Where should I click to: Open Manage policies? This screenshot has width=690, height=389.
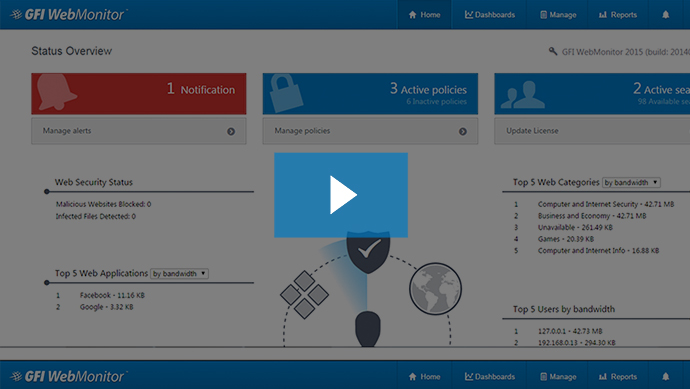[370, 131]
